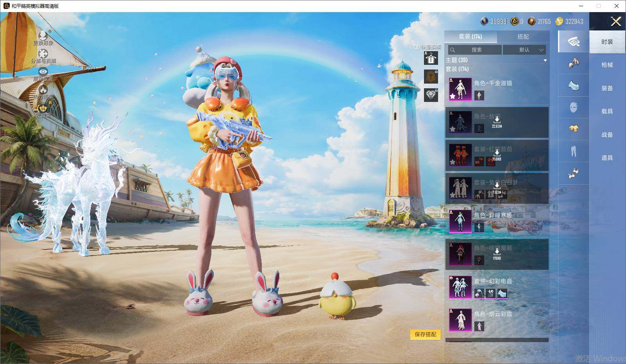This screenshot has height=364, width=626.
Task: Select the 角色-千金淑猫 outfit thumbnail
Action: pos(460,89)
